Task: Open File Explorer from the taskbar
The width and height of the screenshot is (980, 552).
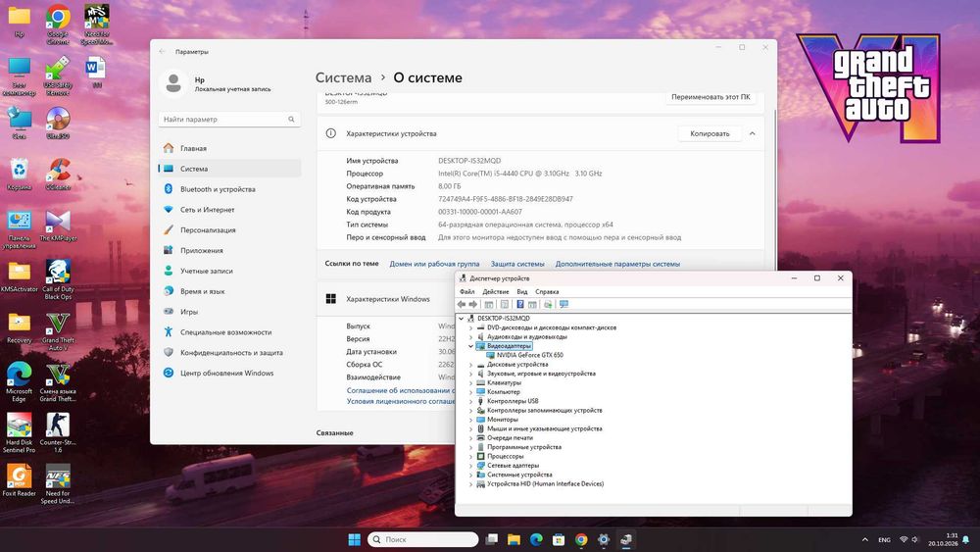Action: pyautogui.click(x=514, y=539)
